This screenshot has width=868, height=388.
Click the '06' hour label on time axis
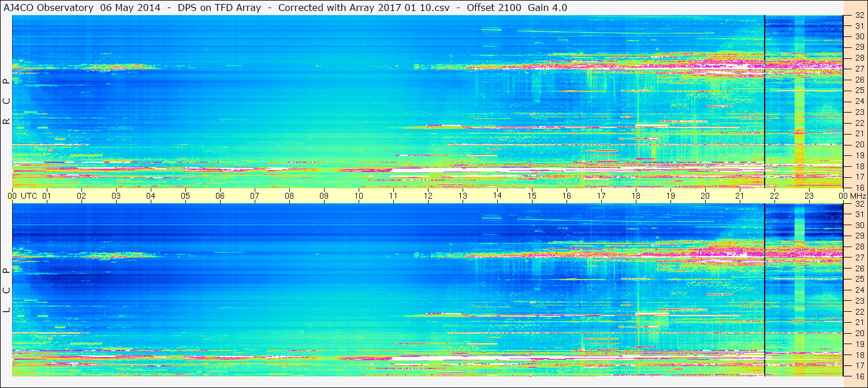click(220, 196)
